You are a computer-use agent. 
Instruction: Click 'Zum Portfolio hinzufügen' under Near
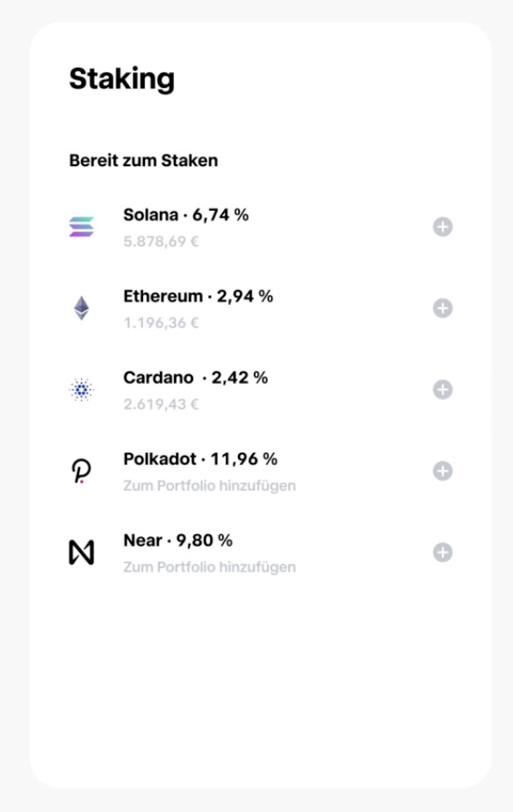(x=208, y=567)
